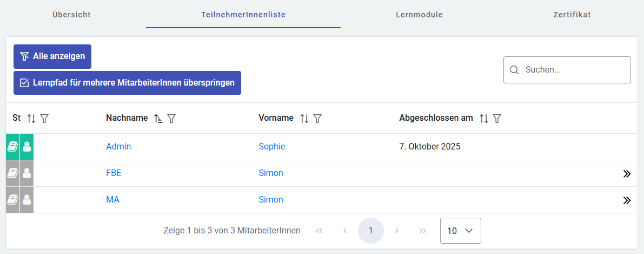Click the green book status icon for Admin
The height and width of the screenshot is (254, 644).
[12, 147]
